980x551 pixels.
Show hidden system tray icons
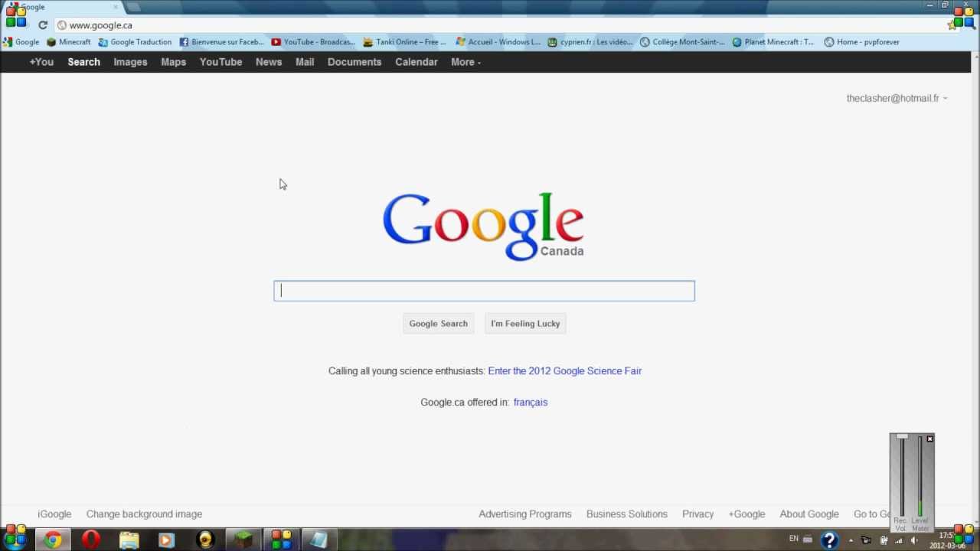tap(851, 540)
